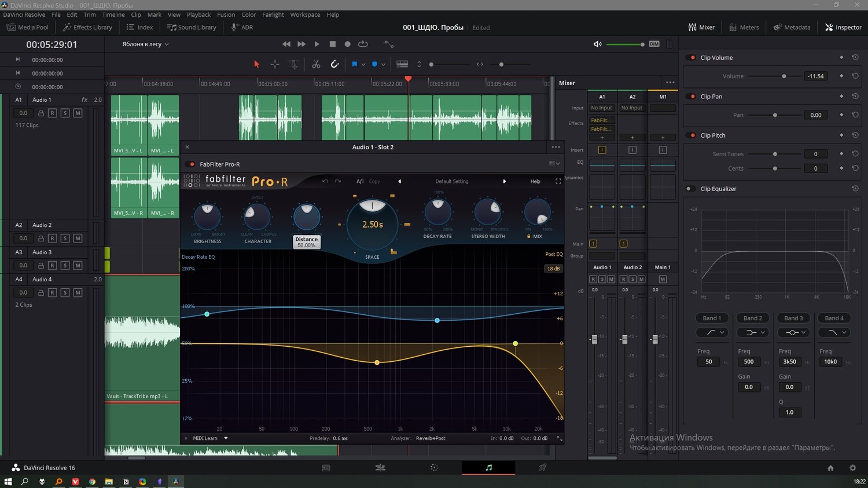
Task: Expand the marker color dropdown arrow
Action: (383, 65)
